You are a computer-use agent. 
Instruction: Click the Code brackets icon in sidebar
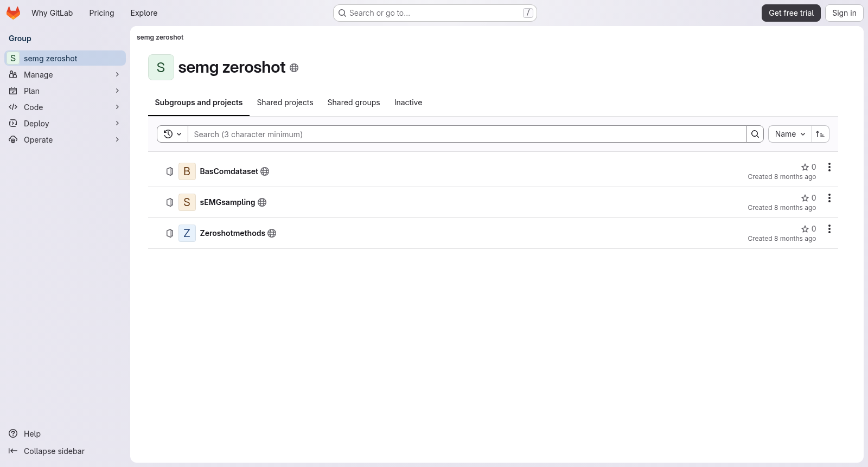pyautogui.click(x=13, y=107)
